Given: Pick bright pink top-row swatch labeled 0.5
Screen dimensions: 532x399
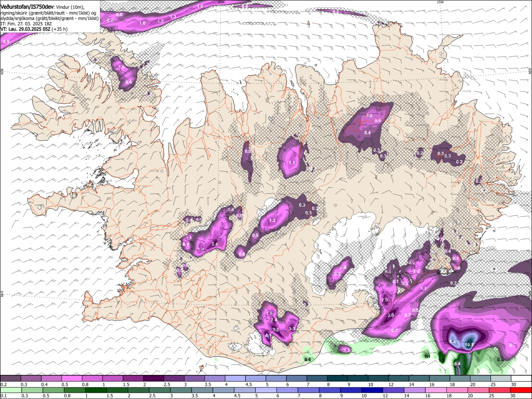Looking at the screenshot, I should tap(72, 379).
